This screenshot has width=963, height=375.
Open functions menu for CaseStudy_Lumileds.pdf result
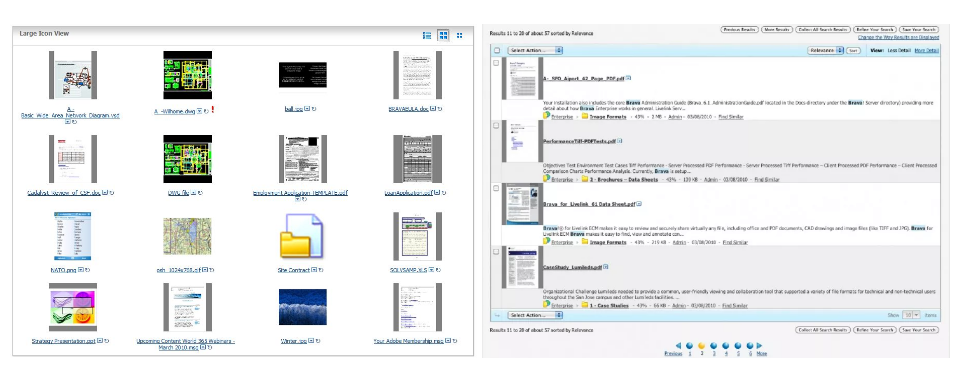[x=606, y=267]
